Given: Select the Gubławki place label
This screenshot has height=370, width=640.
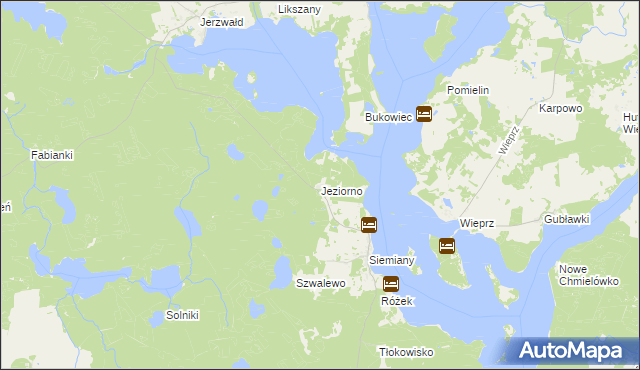Looking at the screenshot, I should [x=567, y=219].
